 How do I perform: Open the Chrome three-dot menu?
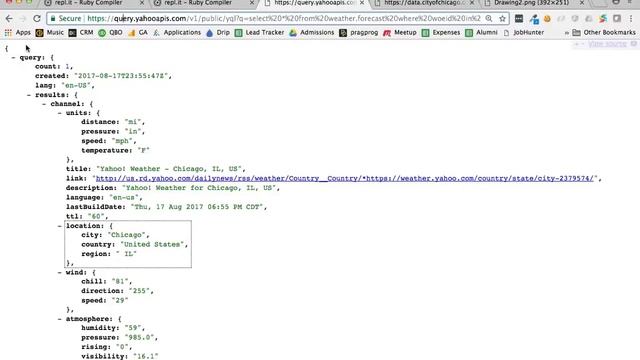631,19
